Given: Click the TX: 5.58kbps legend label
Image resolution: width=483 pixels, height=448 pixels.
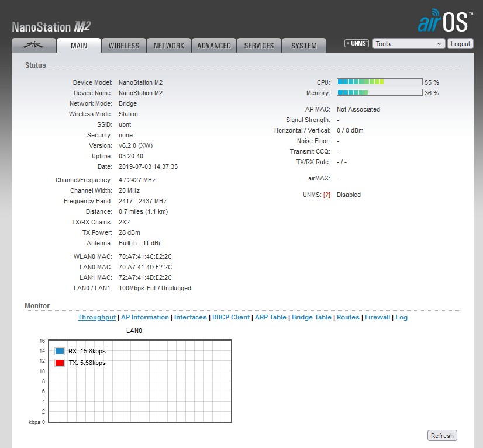Looking at the screenshot, I should 87,363.
